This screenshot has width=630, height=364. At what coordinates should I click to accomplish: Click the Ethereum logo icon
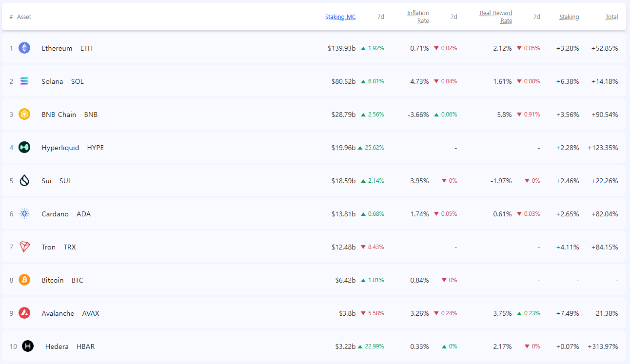(x=24, y=48)
